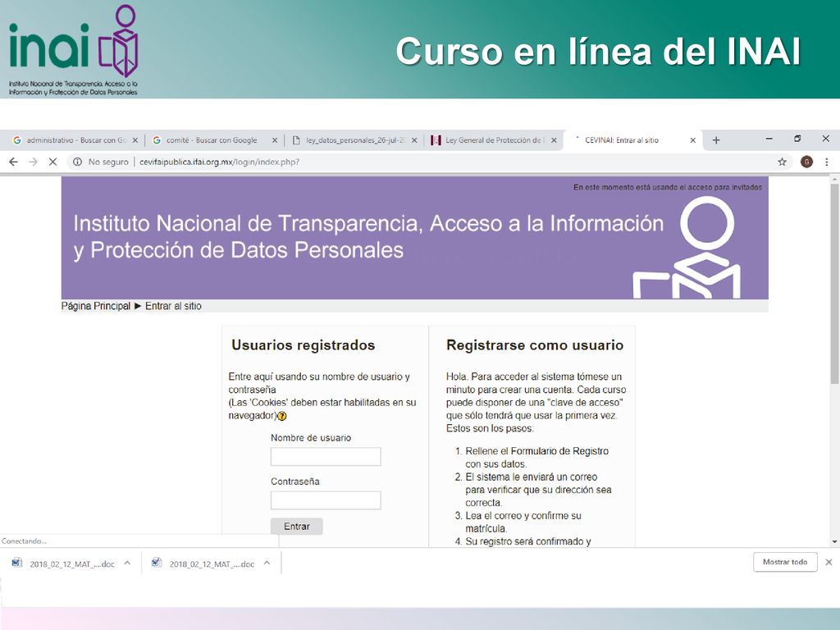This screenshot has width=840, height=630.
Task: Open first 2018_02_12_MAT doc download
Action: (72, 564)
